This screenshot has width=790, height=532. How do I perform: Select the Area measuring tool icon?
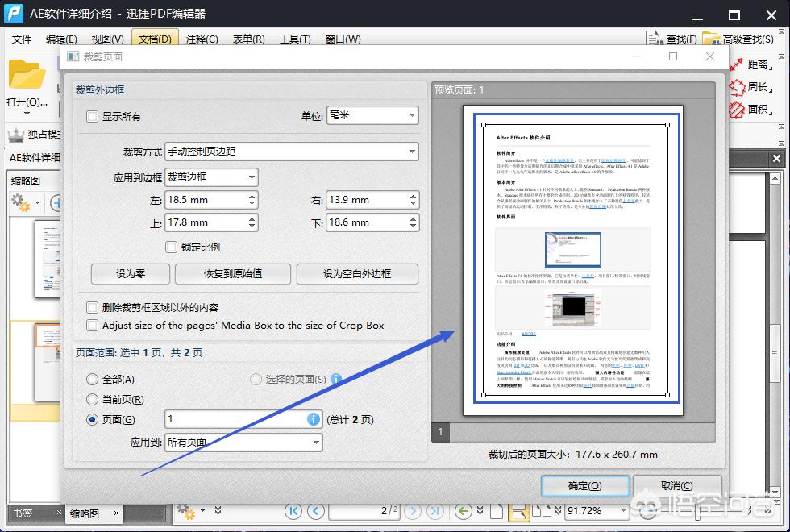click(x=737, y=109)
